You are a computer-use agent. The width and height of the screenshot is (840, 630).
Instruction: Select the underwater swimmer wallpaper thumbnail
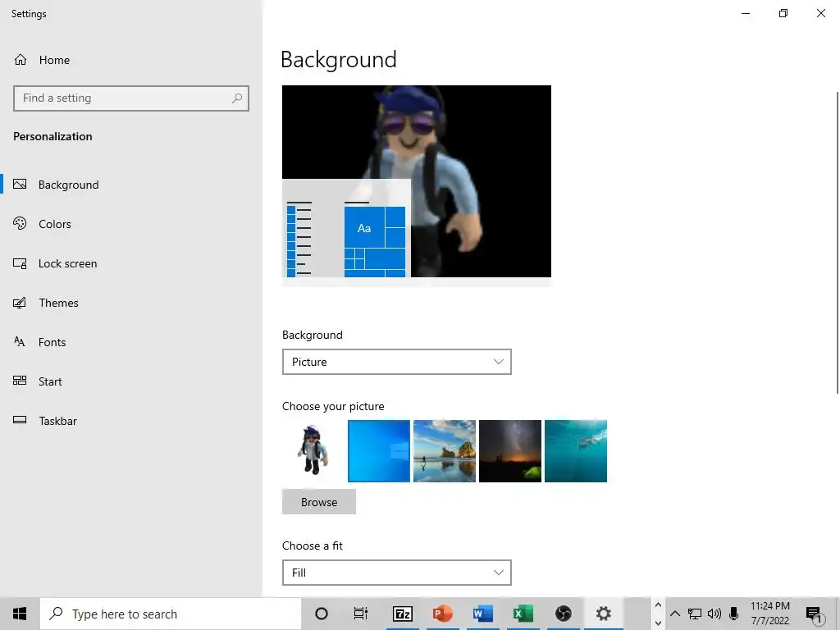576,451
